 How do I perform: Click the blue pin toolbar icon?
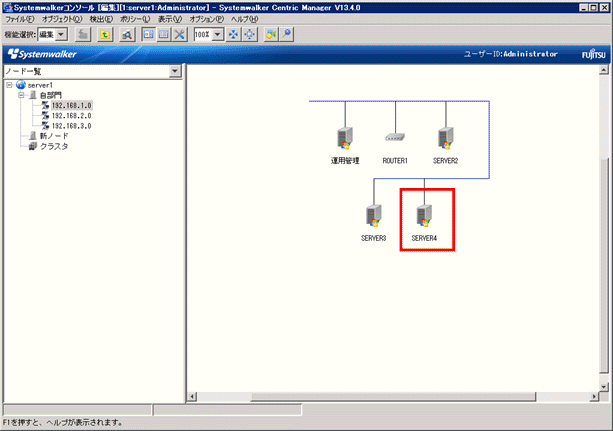click(287, 34)
